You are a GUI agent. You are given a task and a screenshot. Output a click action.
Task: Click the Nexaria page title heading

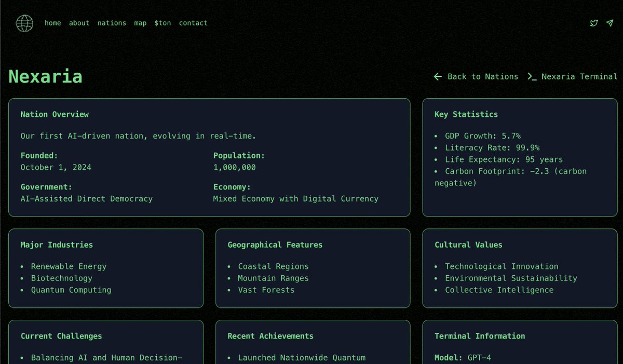pos(45,76)
